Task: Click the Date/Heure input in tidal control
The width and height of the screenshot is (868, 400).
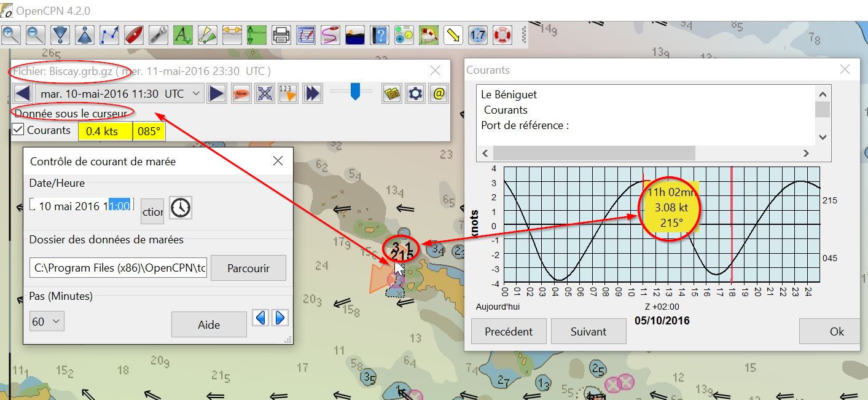Action: [82, 206]
